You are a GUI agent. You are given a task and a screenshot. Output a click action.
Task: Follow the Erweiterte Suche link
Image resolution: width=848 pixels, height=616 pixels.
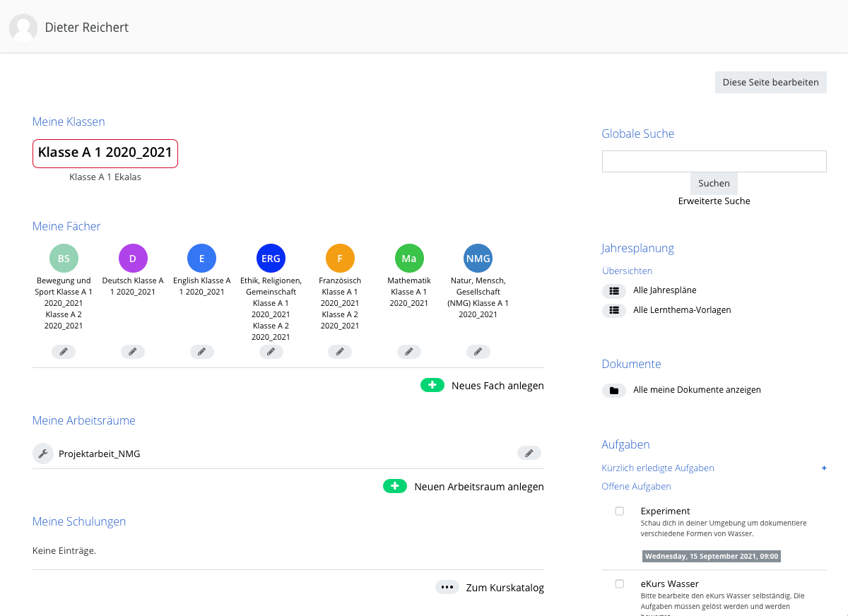[714, 201]
